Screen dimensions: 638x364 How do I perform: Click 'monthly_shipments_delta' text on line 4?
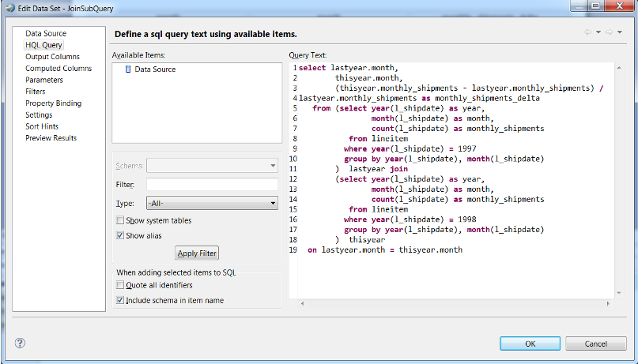point(488,99)
